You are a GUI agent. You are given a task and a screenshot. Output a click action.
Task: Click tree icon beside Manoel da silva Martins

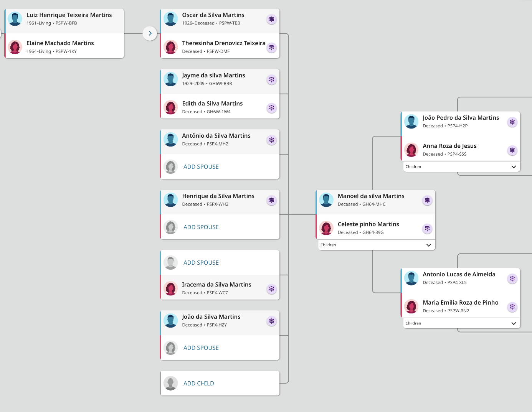[x=427, y=200]
